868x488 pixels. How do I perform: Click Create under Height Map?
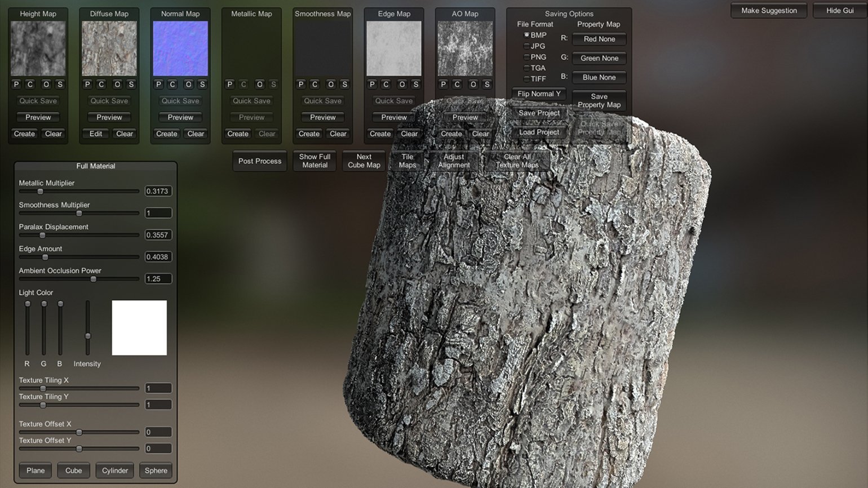click(x=24, y=134)
